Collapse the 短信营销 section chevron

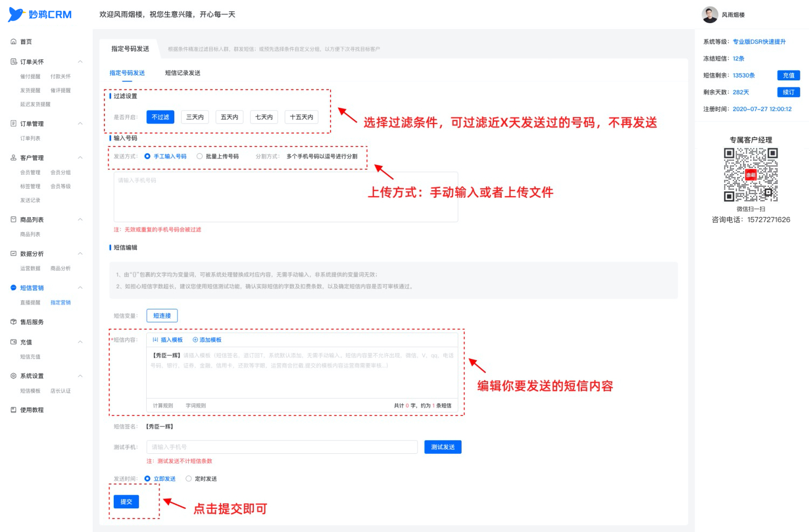80,288
